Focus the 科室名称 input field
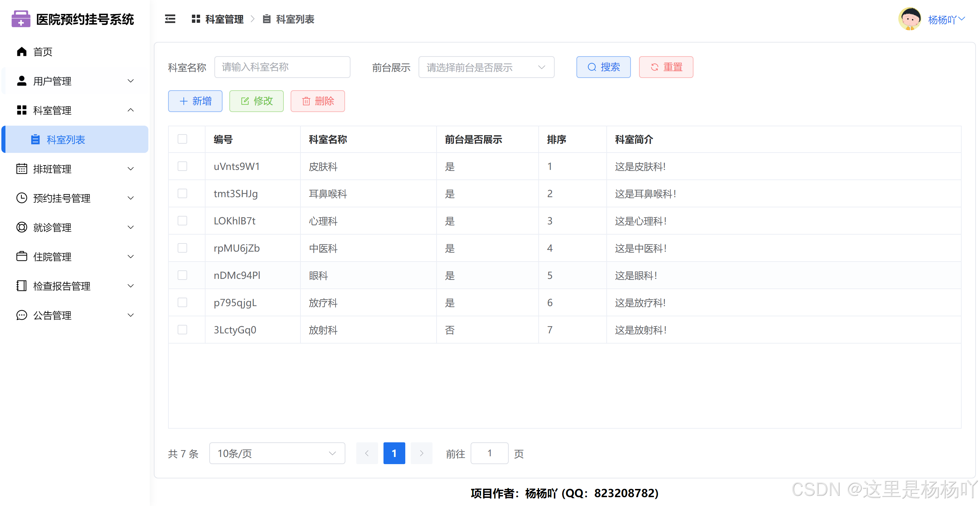This screenshot has width=980, height=506. (x=282, y=67)
